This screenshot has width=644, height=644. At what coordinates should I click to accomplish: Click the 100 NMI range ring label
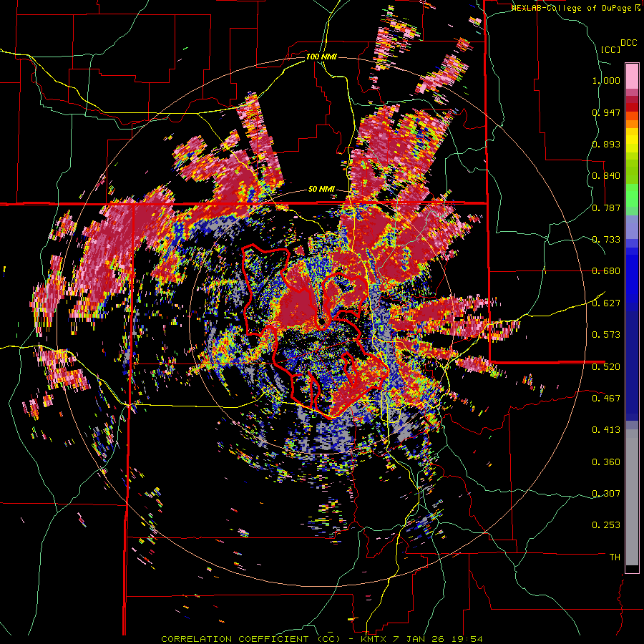321,57
